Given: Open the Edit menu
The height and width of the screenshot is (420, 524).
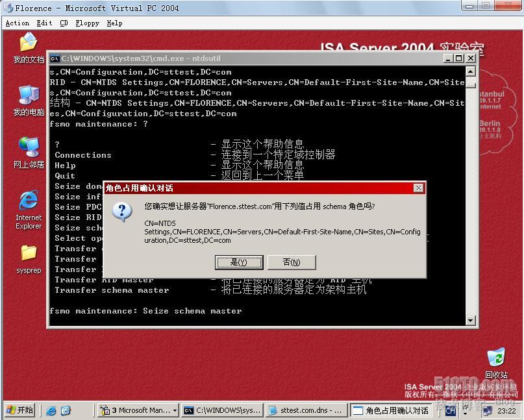Looking at the screenshot, I should 44,23.
